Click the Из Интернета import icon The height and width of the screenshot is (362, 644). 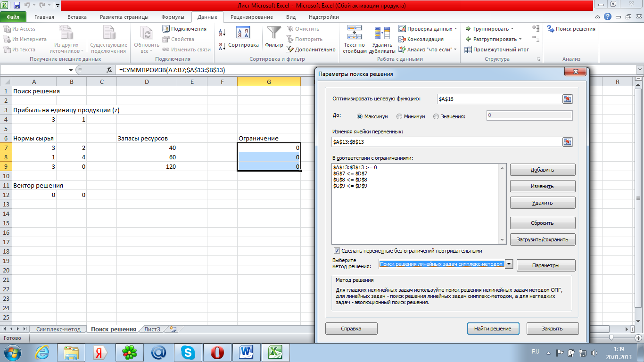tap(7, 39)
